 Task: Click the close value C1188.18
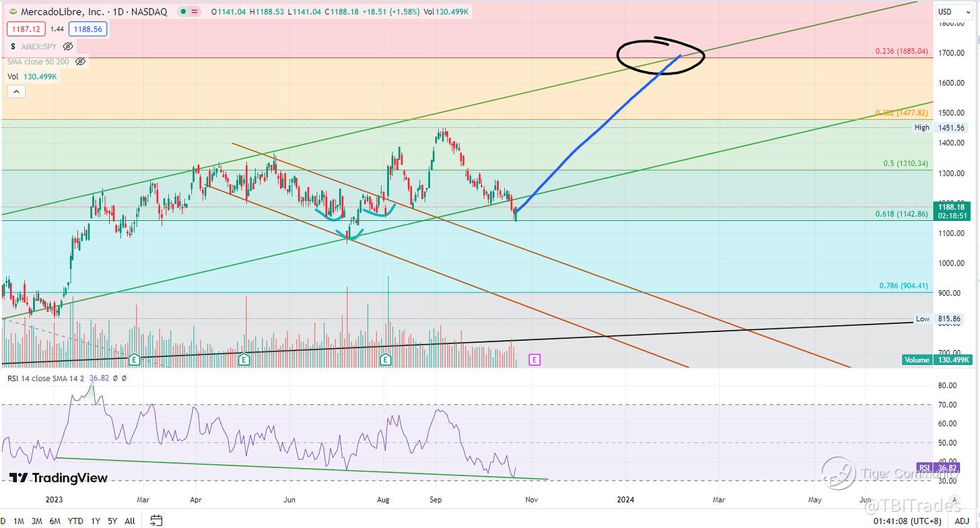click(341, 12)
